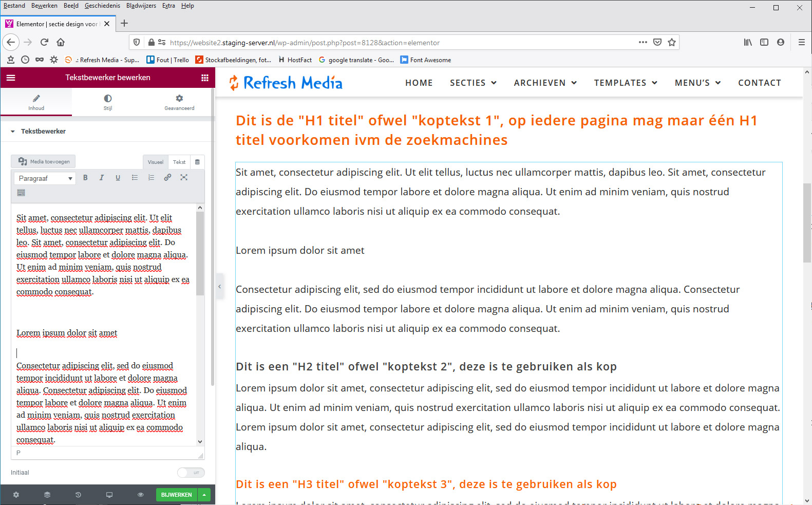Open the Navigator layers icon

pyautogui.click(x=47, y=495)
